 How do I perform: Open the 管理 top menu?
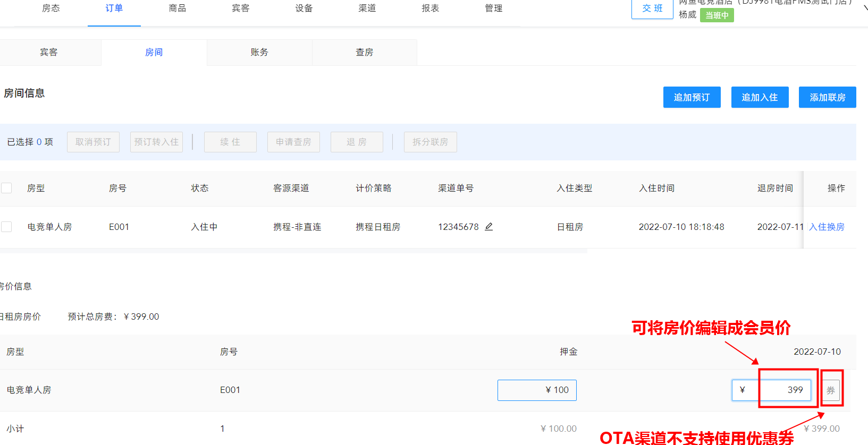pos(494,8)
